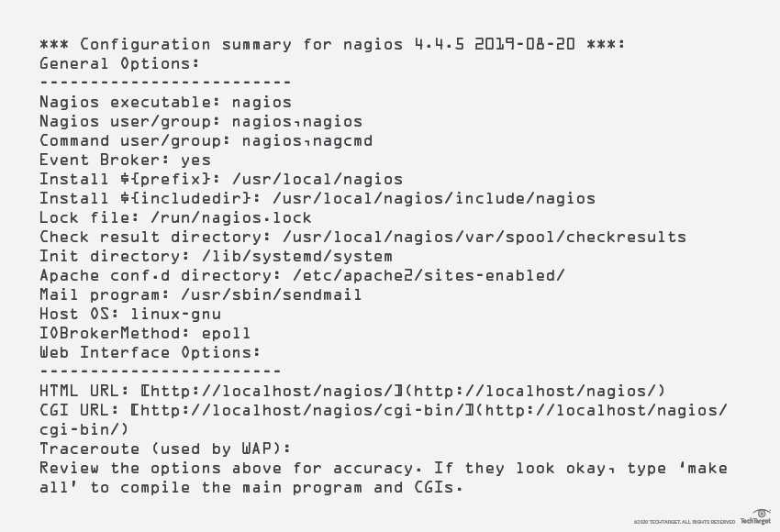Screen dimensions: 780x532
Task: Click the TechTarget copyright notice text
Action: [684, 522]
